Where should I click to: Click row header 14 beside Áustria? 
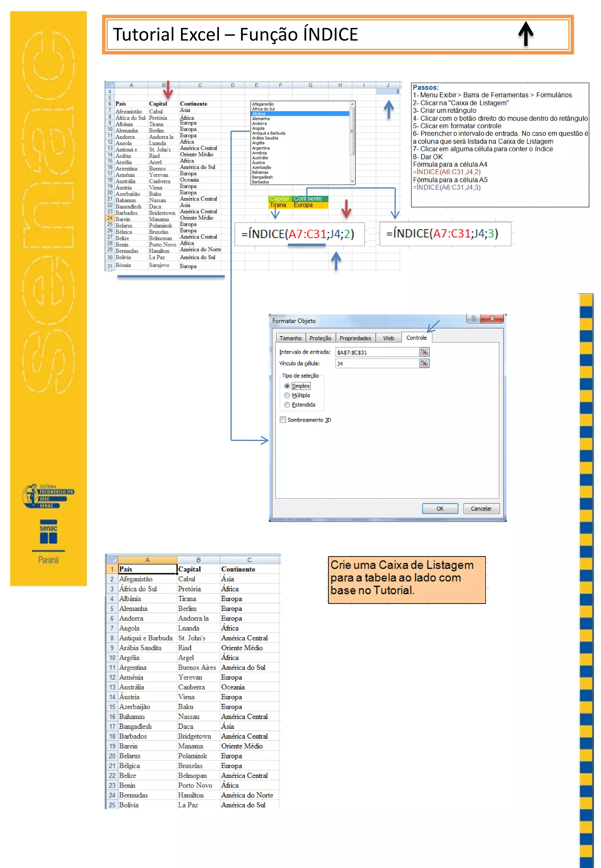click(112, 697)
